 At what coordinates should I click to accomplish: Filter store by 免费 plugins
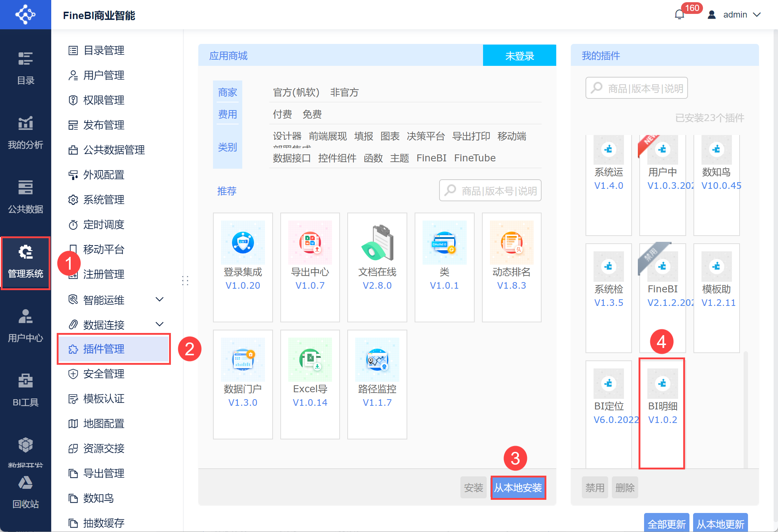click(312, 114)
